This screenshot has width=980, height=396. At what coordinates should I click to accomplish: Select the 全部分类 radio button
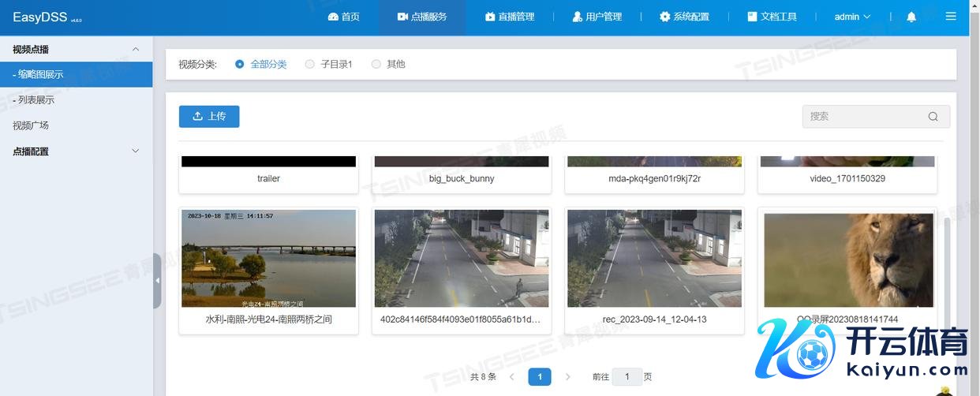coord(240,64)
